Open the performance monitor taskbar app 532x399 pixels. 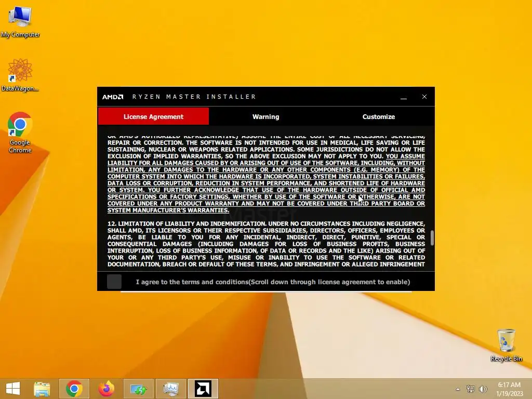pos(170,389)
